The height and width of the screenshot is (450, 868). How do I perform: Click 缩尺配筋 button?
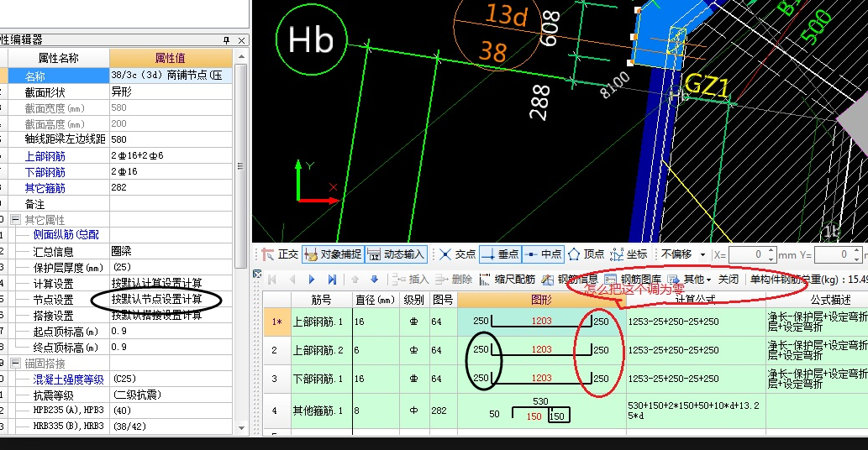(507, 280)
